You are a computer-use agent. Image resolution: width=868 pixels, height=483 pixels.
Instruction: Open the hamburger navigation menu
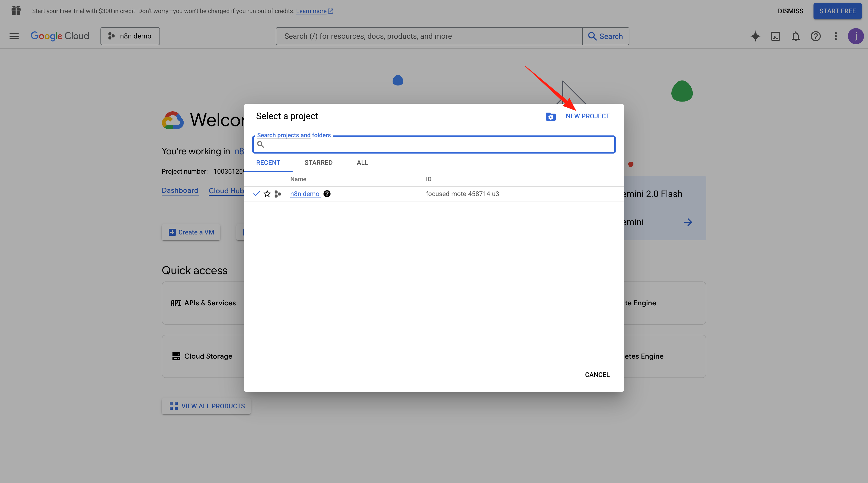[x=14, y=36]
